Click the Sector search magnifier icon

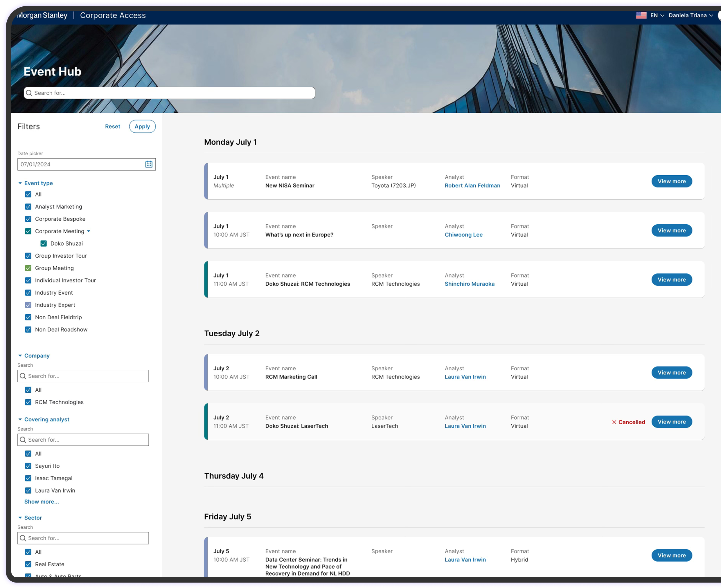(x=23, y=538)
